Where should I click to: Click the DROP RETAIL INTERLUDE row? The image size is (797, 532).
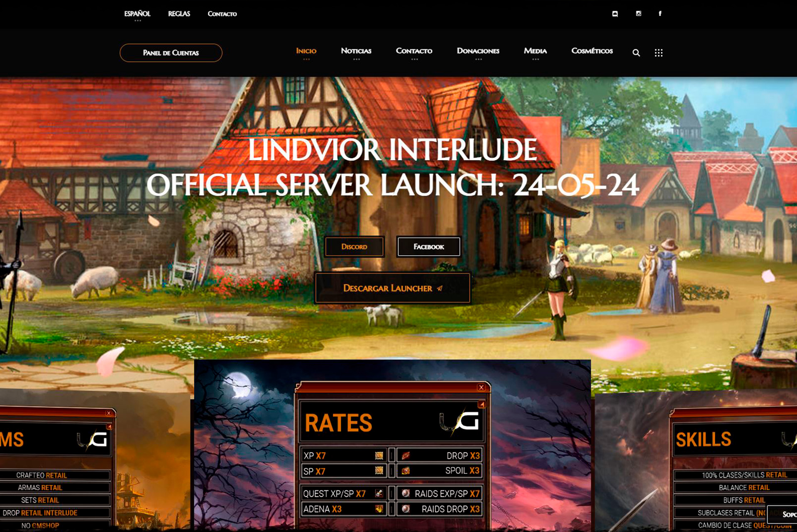click(x=55, y=513)
